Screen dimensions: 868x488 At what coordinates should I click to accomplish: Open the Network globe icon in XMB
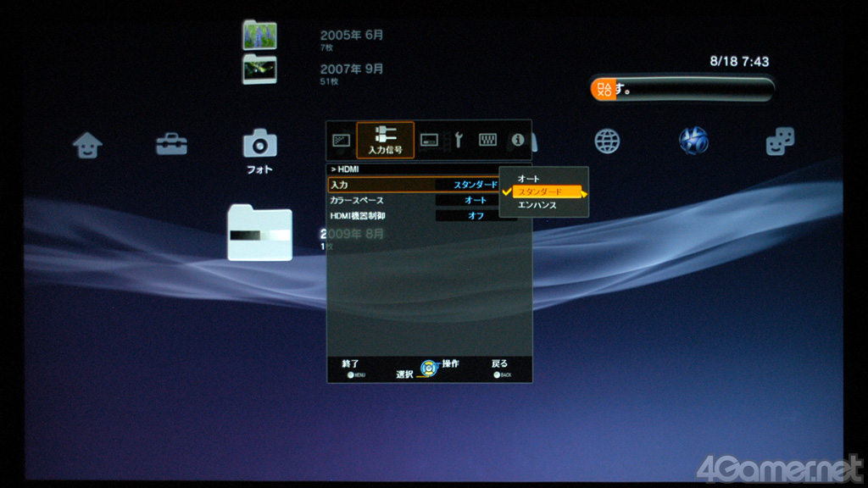(607, 141)
